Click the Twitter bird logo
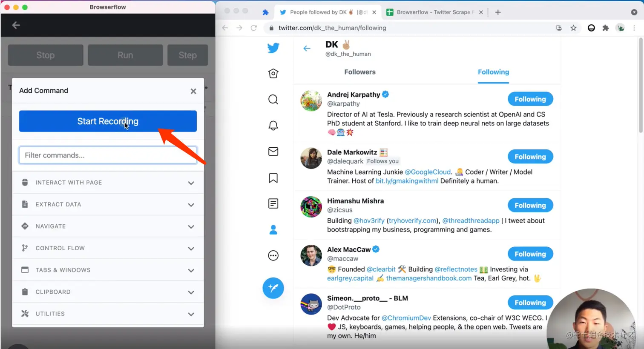This screenshot has width=644, height=349. coord(273,48)
